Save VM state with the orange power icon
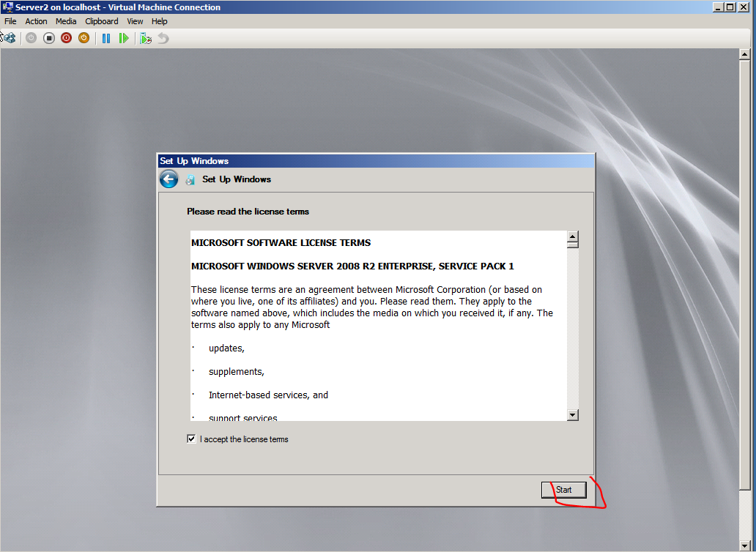 click(84, 38)
